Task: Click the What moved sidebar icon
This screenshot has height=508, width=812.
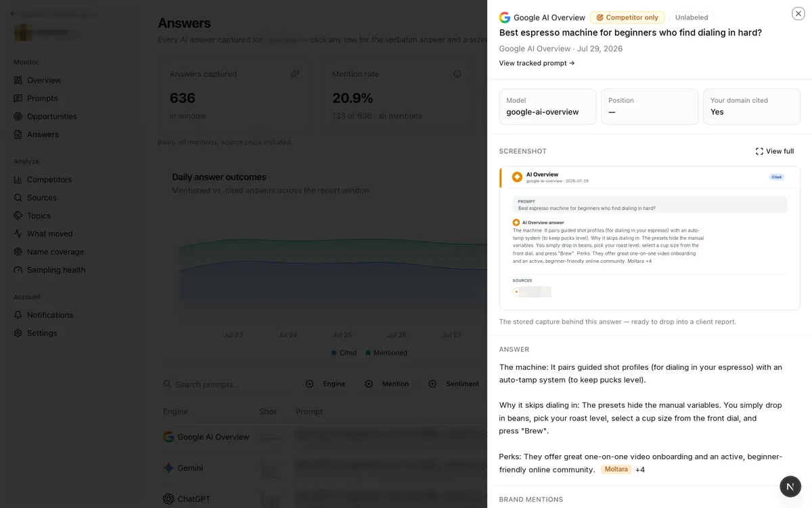Action: 18,234
